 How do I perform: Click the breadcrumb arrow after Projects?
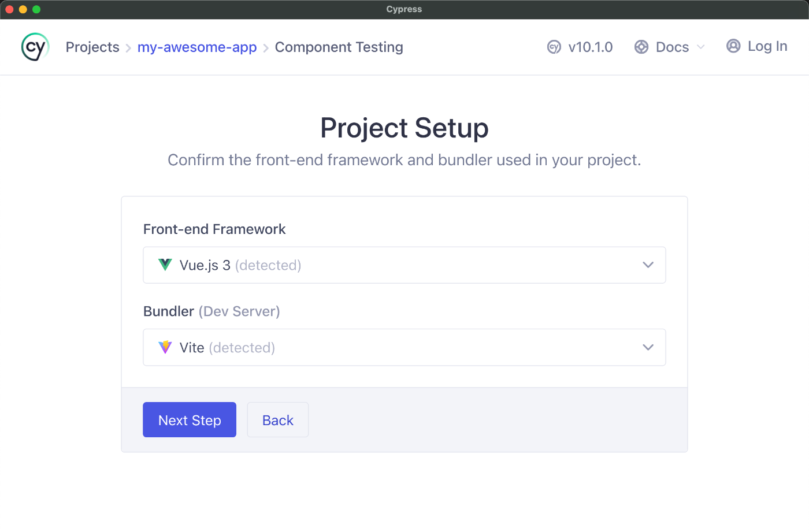point(128,48)
